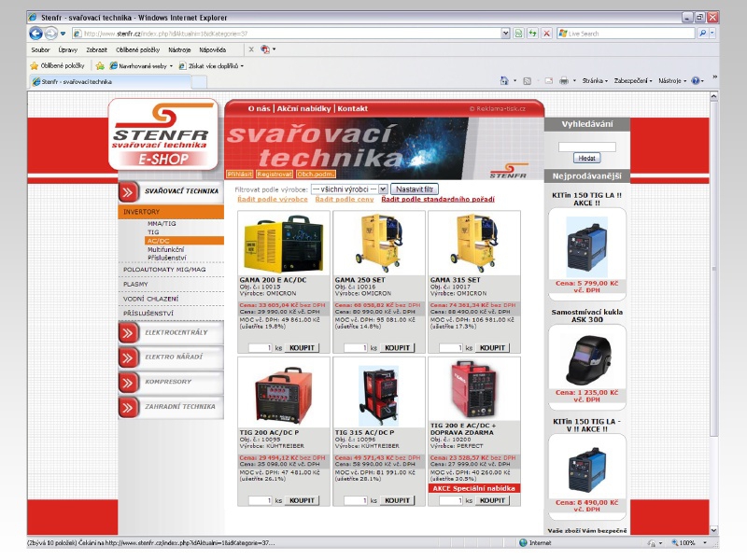Open the Registrovat link

point(275,175)
